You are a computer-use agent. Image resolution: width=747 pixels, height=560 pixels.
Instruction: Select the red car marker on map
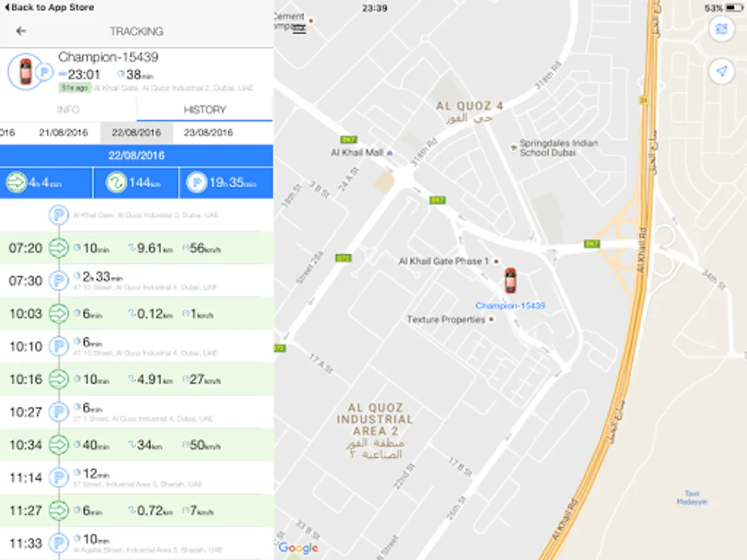[510, 281]
